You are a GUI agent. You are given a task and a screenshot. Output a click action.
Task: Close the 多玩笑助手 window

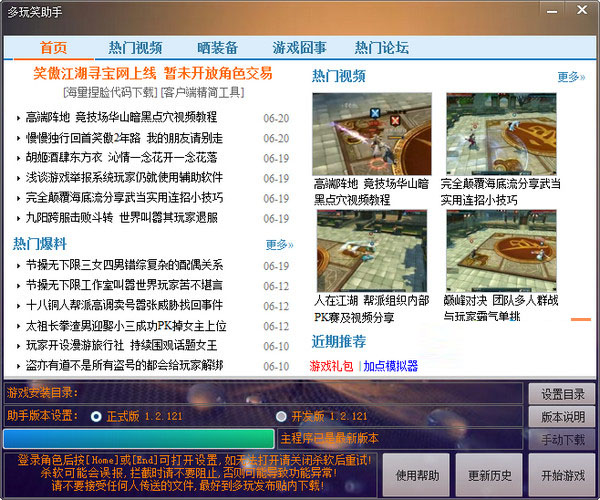click(582, 10)
